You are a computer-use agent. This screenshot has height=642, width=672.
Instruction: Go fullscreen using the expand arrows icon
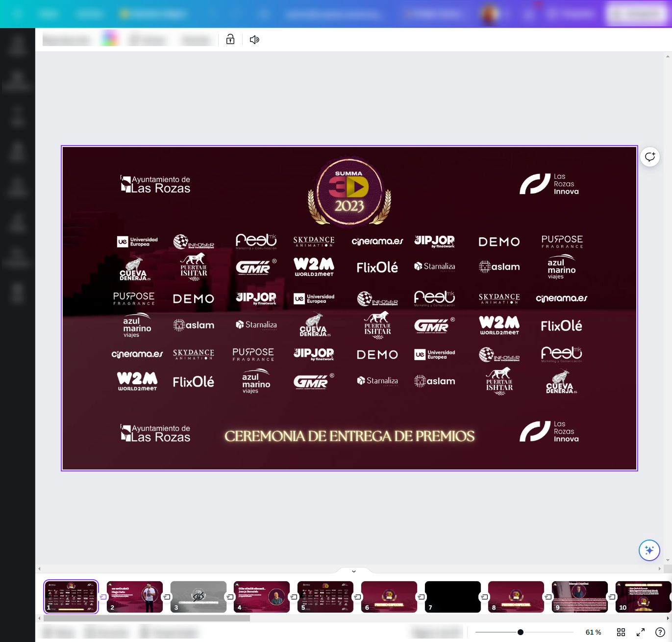641,632
